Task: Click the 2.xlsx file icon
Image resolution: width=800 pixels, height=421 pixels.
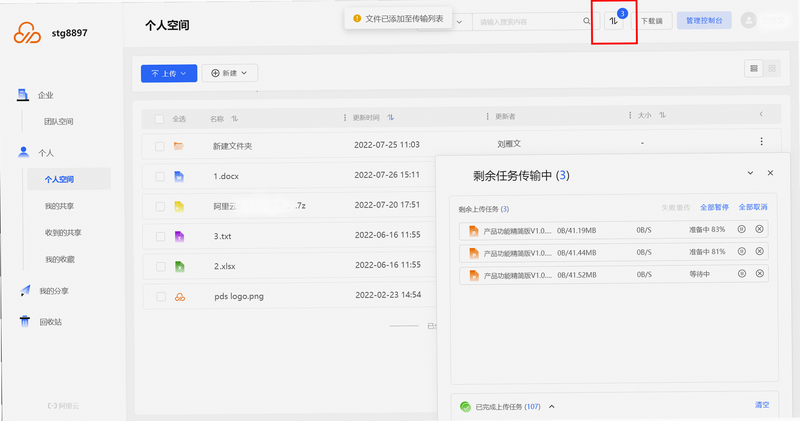Action: [x=180, y=266]
